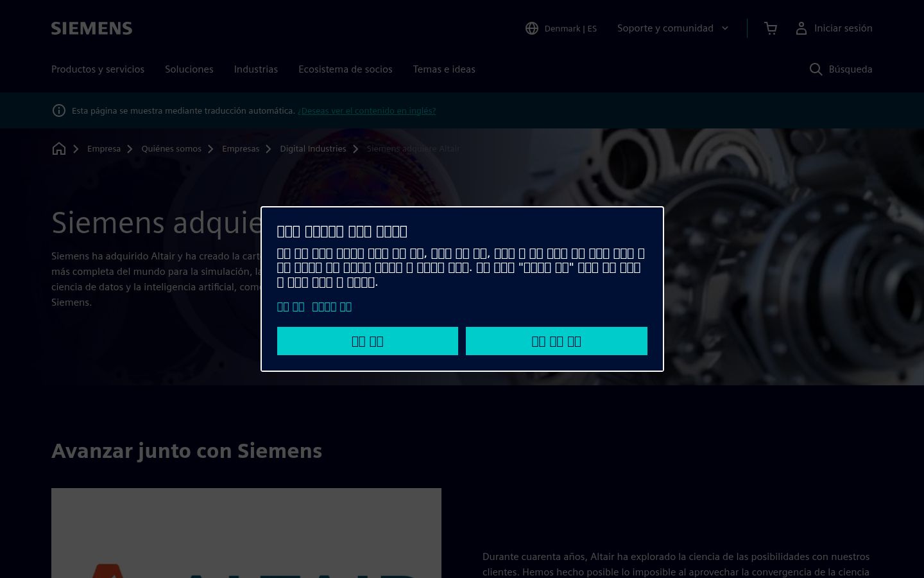The width and height of the screenshot is (924, 578).
Task: Open the Ecosistema de socios menu
Action: point(345,69)
